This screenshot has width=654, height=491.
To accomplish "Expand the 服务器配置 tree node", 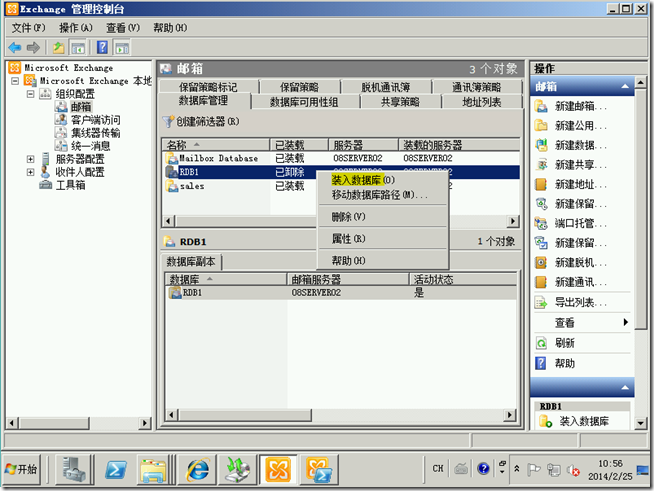I will (30, 159).
